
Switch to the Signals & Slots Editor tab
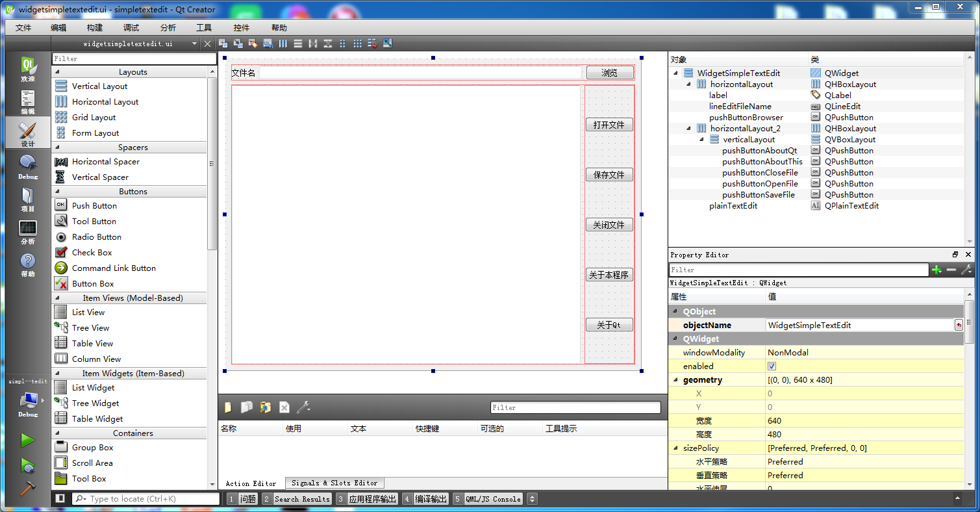(x=334, y=483)
